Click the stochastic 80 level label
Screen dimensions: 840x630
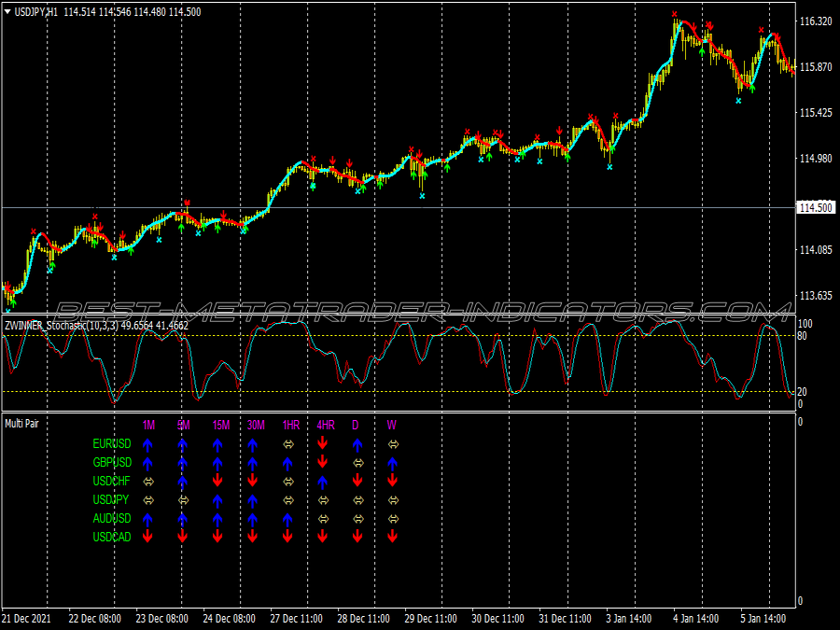coord(802,336)
